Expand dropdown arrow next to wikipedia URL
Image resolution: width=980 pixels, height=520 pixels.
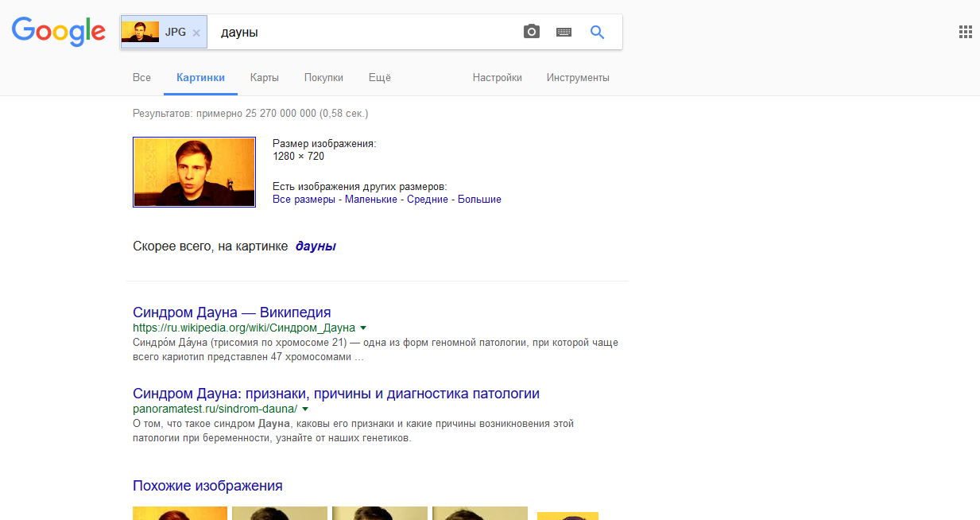click(363, 328)
